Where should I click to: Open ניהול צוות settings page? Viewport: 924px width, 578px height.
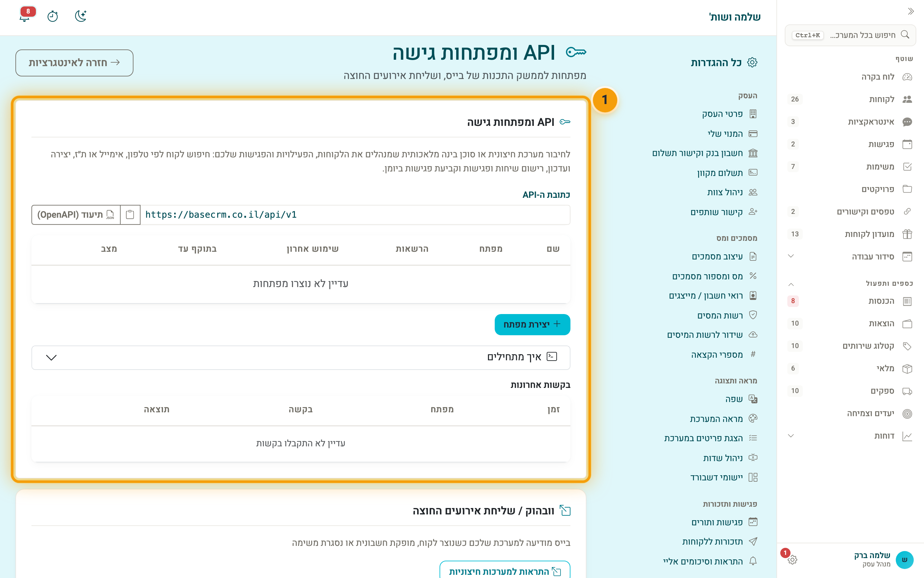click(x=732, y=192)
